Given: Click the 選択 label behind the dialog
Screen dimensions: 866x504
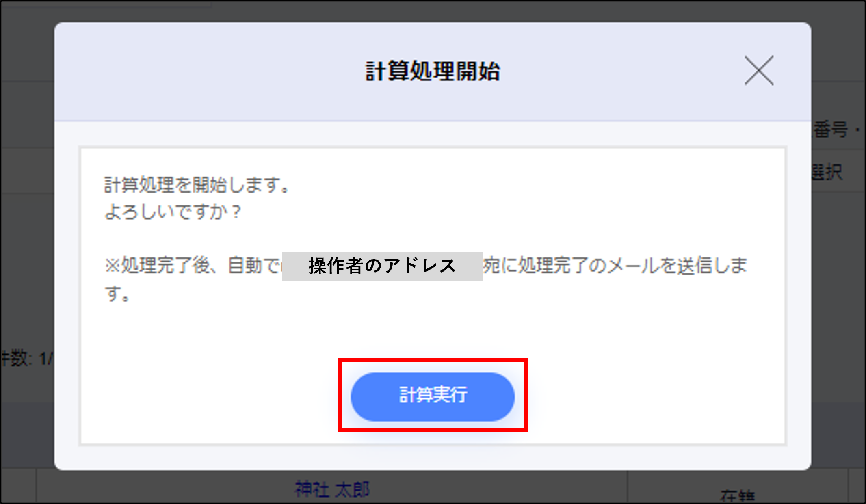Looking at the screenshot, I should 827,172.
